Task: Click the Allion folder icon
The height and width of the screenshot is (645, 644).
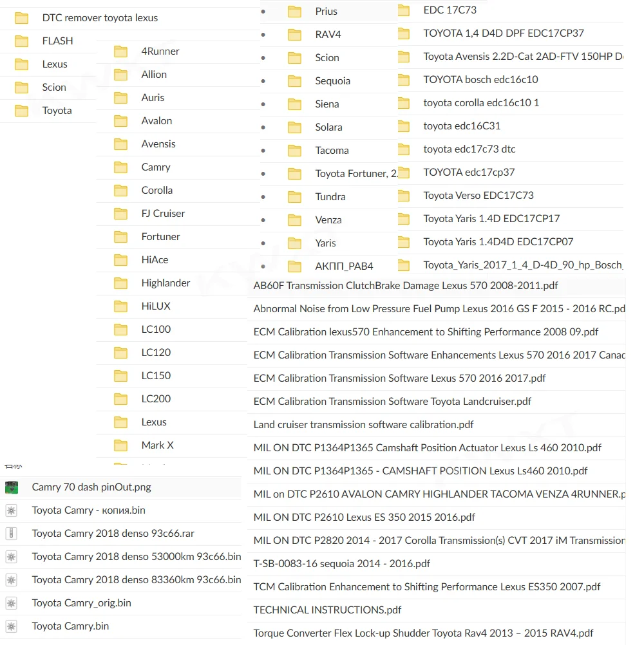Action: tap(120, 75)
